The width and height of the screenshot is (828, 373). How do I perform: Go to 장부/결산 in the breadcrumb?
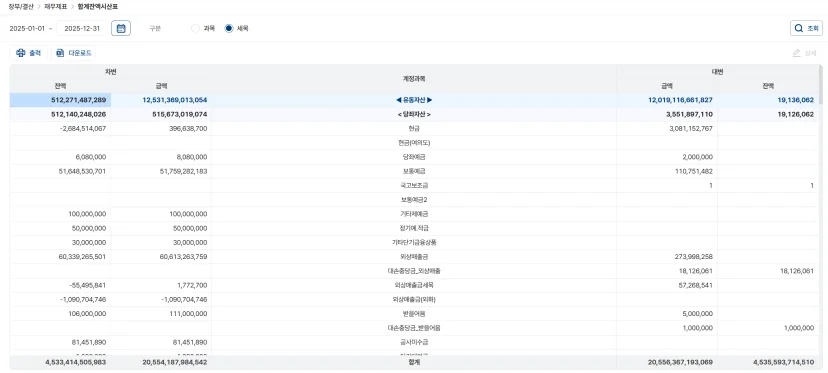coord(21,7)
